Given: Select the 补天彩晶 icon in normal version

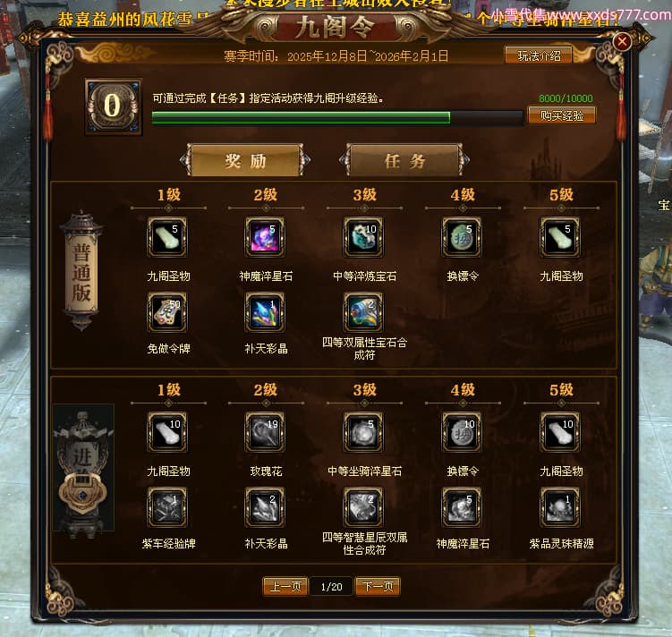Looking at the screenshot, I should 265,312.
